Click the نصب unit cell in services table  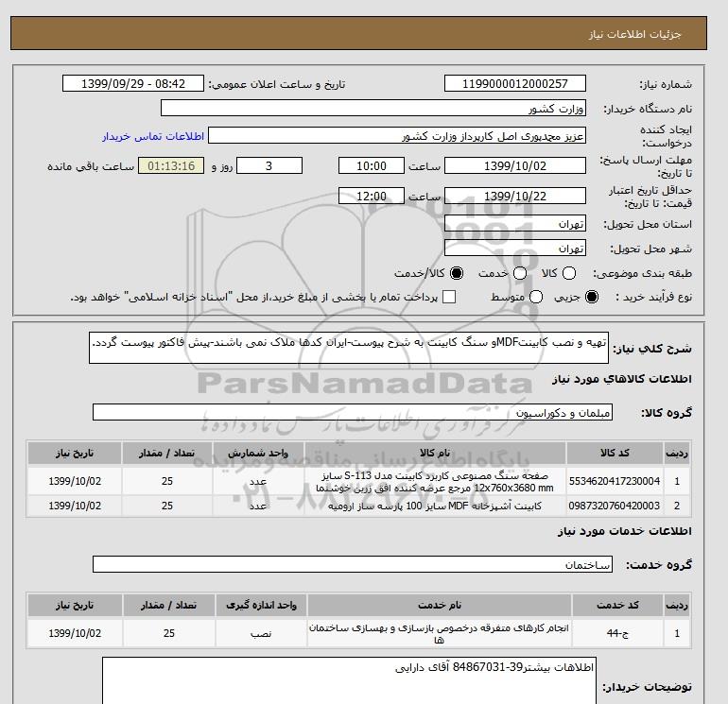point(261,633)
